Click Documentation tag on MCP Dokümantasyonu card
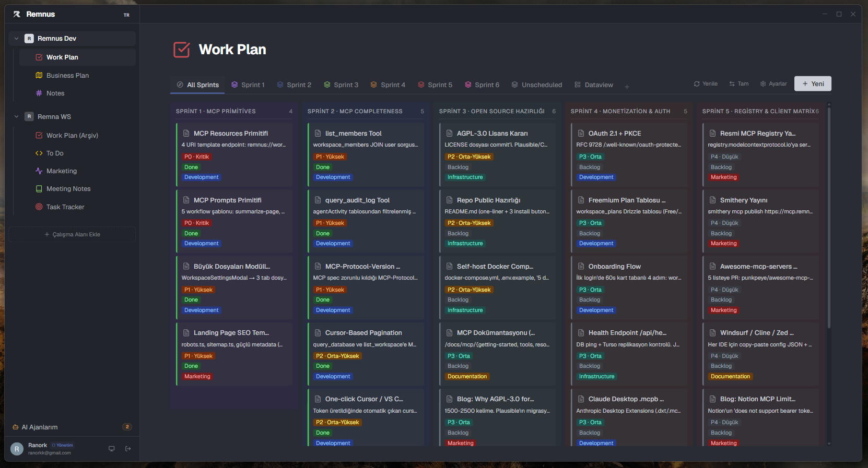 click(x=467, y=377)
